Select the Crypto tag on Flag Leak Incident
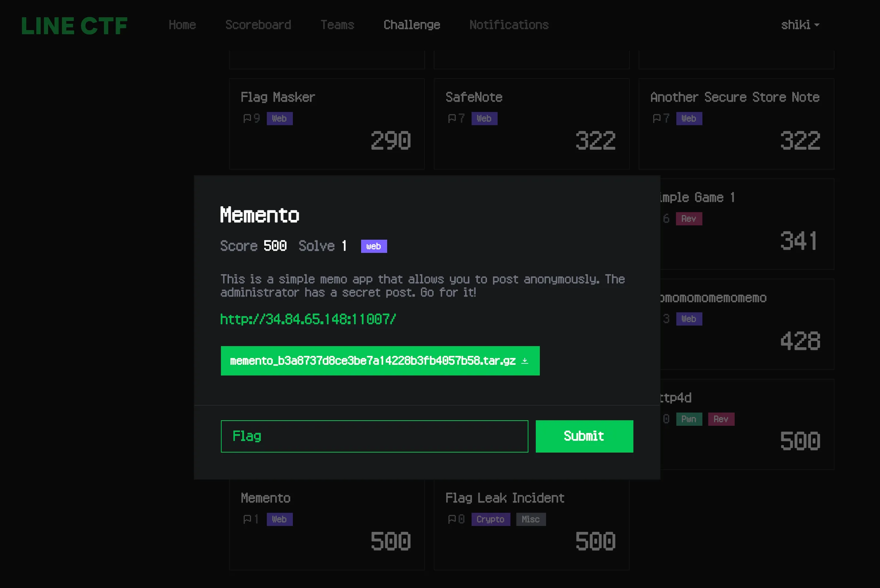The width and height of the screenshot is (880, 588). (x=490, y=519)
